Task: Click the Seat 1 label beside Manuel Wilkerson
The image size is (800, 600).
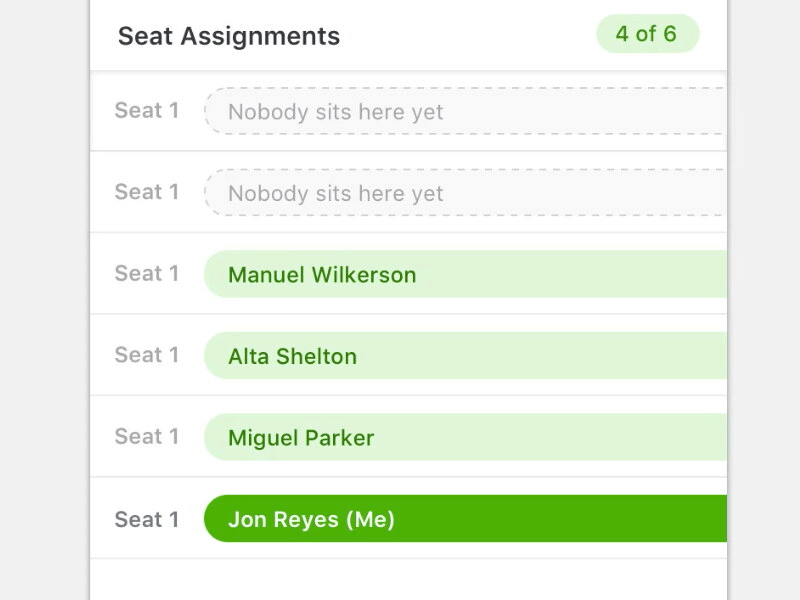Action: pyautogui.click(x=147, y=274)
